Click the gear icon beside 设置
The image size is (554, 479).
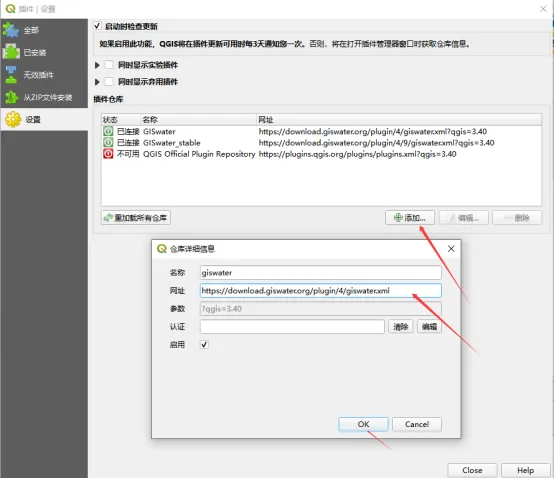(x=13, y=119)
